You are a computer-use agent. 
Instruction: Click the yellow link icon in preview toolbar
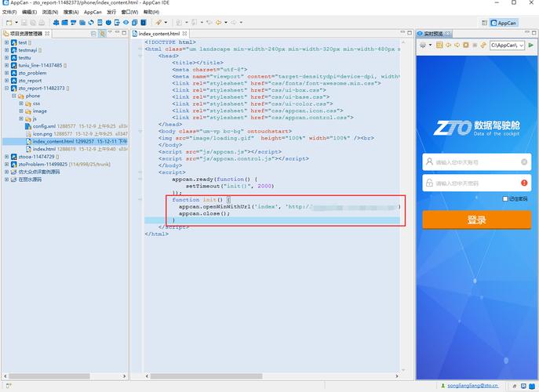(483, 45)
